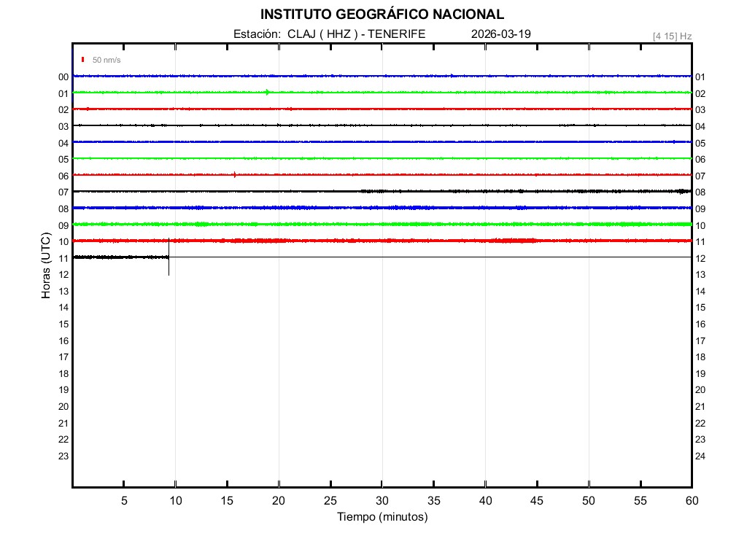Click the right hour label 24
This screenshot has width=747, height=560.
700,456
